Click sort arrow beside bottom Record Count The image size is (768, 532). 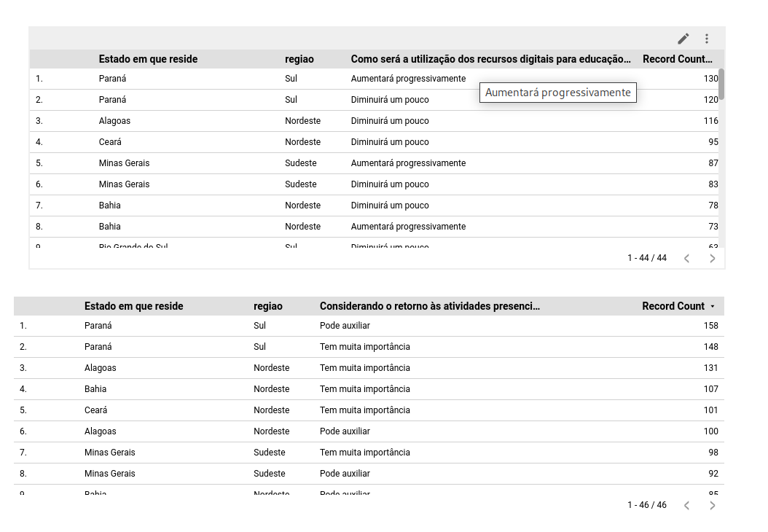tap(713, 307)
